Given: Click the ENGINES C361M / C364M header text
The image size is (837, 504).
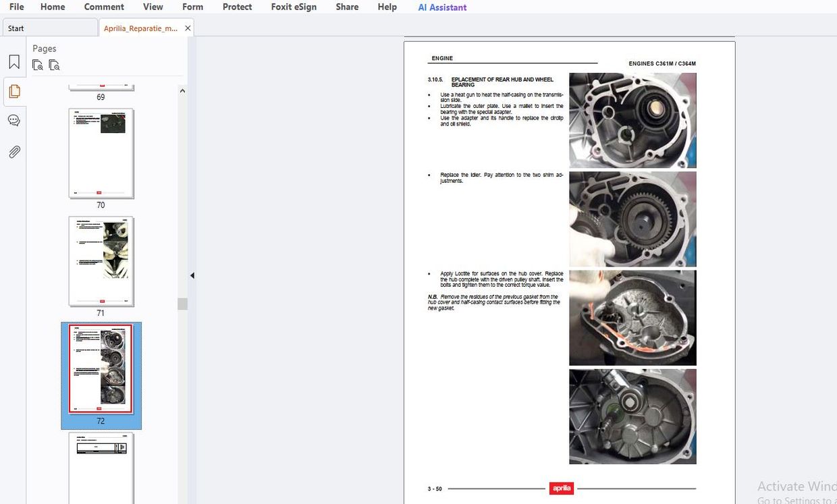Looking at the screenshot, I should click(x=662, y=63).
